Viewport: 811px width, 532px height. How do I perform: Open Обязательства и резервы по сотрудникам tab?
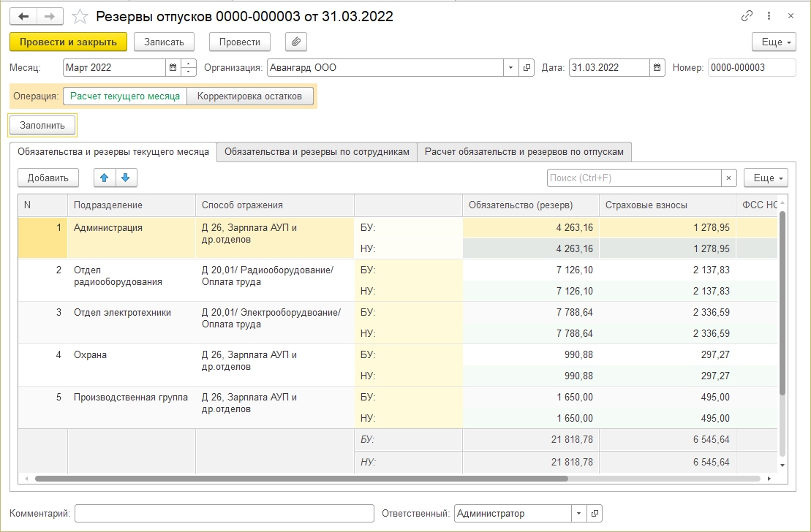tap(317, 151)
